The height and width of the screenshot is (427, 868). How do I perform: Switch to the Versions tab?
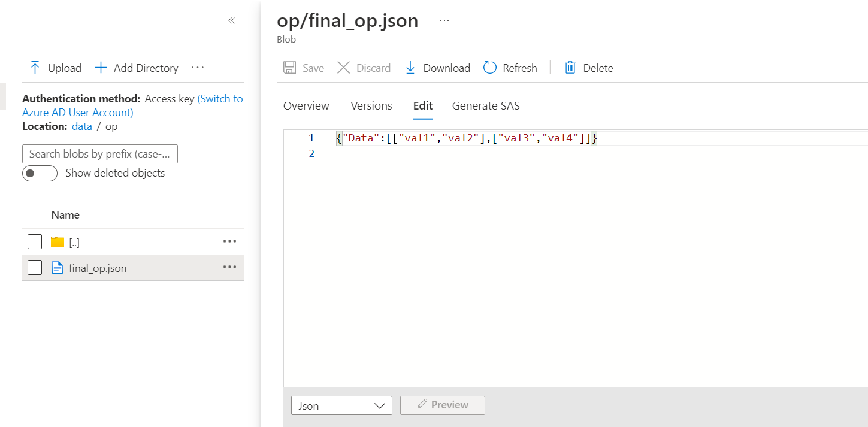pyautogui.click(x=371, y=106)
